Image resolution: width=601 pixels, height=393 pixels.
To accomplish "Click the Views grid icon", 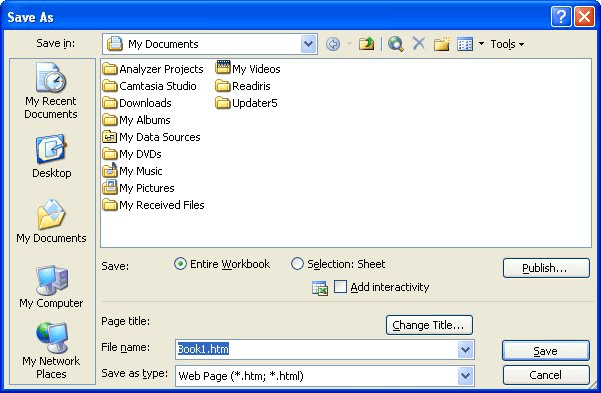I will [x=465, y=44].
